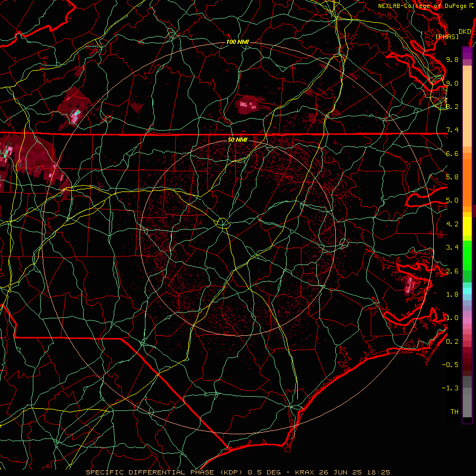Click the radar site circle at the map center
The width and height of the screenshot is (476, 476).
[x=223, y=223]
